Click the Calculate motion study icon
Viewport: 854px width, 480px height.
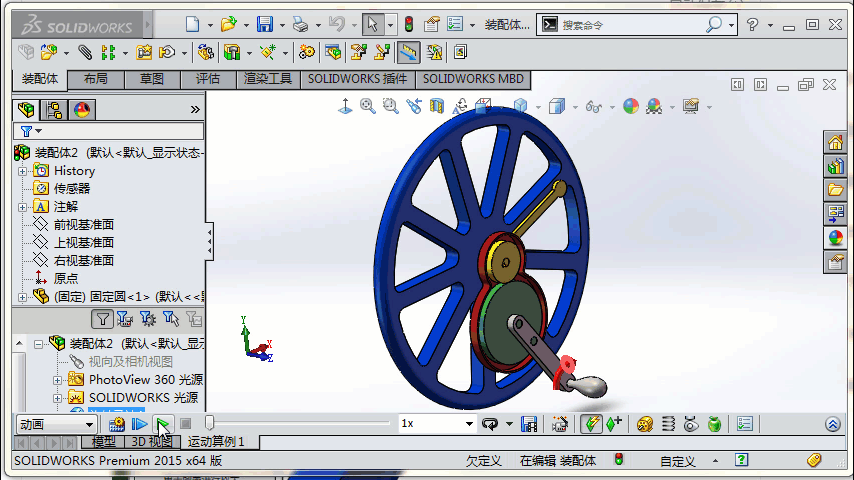[x=117, y=424]
